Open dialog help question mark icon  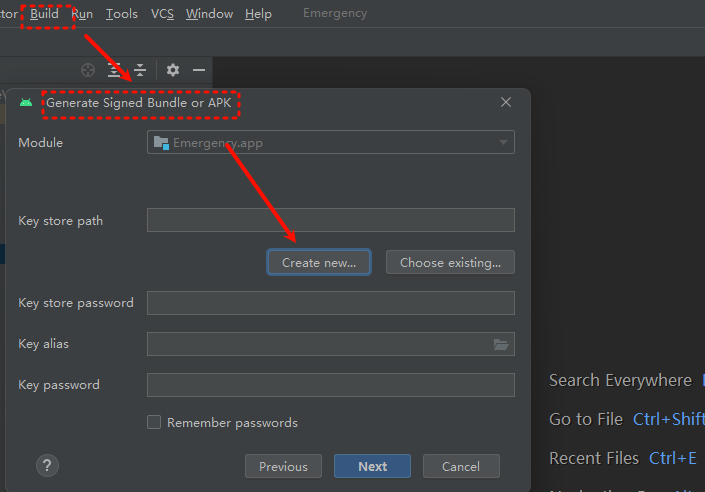(47, 466)
